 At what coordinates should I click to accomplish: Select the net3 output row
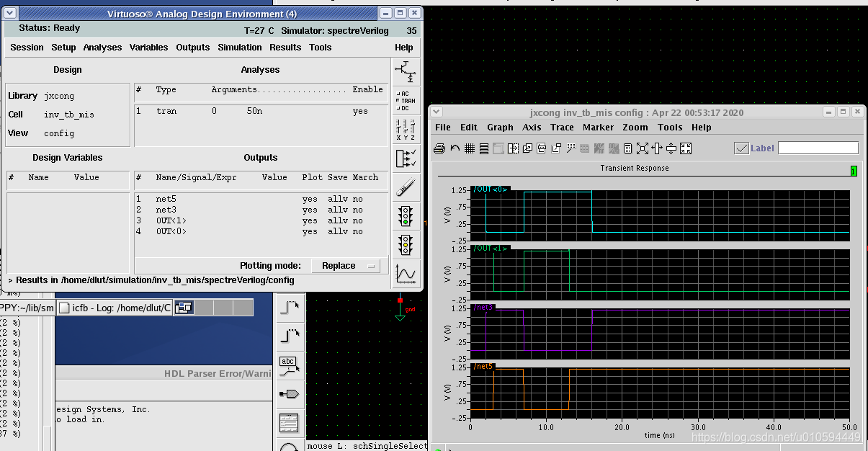pos(261,210)
